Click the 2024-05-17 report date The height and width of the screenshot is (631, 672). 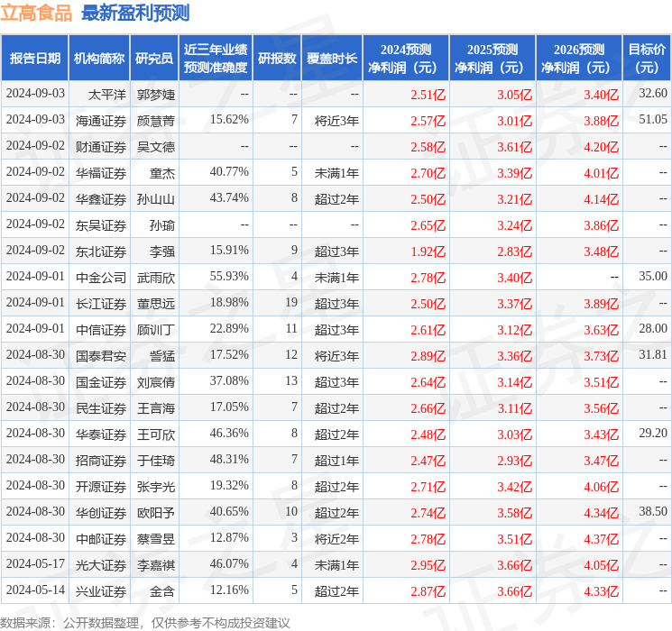pyautogui.click(x=35, y=563)
